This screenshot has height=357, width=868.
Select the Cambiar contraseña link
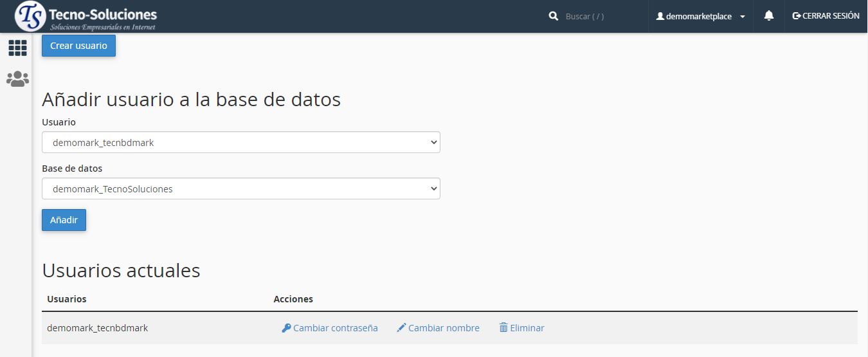click(x=335, y=328)
